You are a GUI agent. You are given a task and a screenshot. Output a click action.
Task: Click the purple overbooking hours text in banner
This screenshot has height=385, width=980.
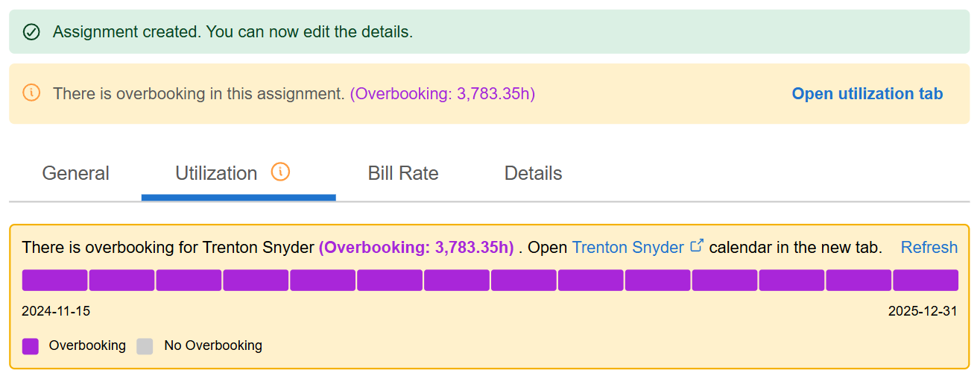442,94
